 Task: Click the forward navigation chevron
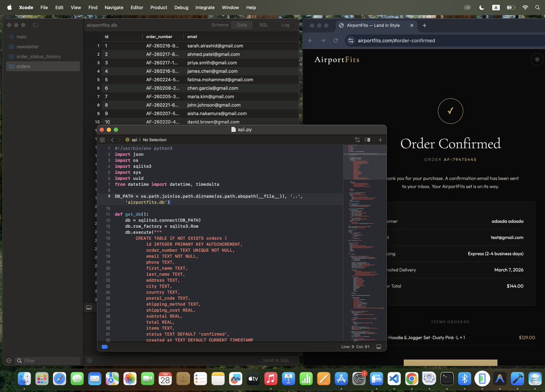(x=118, y=140)
